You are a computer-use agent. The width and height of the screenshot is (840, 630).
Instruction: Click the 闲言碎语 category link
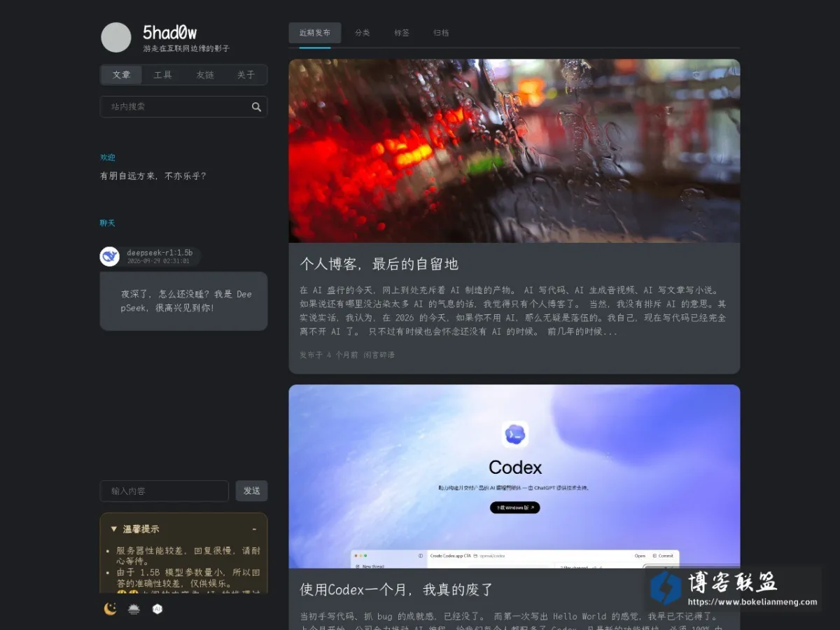[x=379, y=355]
